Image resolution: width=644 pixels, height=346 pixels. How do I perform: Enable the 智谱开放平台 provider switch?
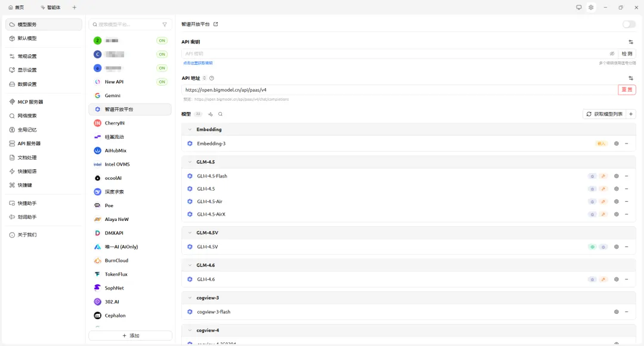(629, 24)
